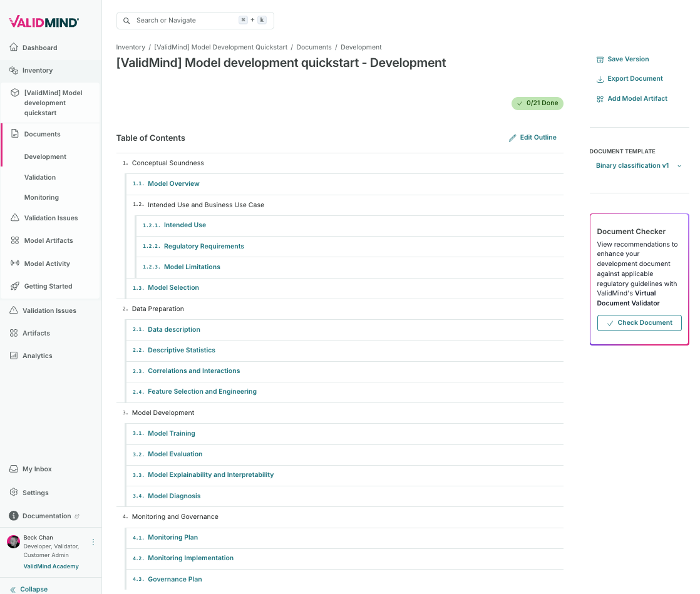Open section 3.4 Model Diagnosis
Screen dimensions: 700x594
(x=174, y=496)
